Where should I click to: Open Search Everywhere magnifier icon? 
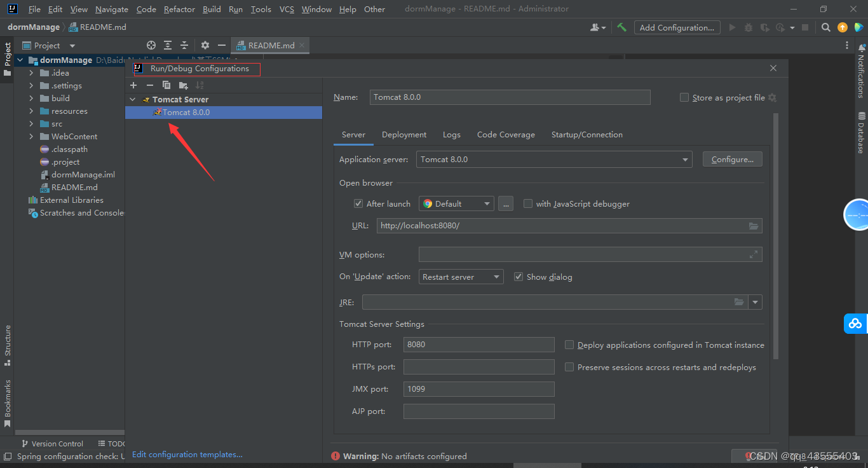pos(825,27)
